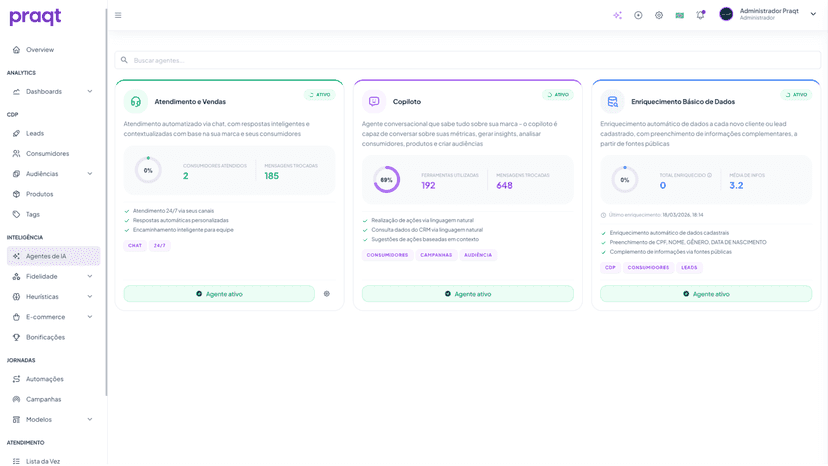Viewport: 828px width, 466px height.
Task: Open the notifications bell icon
Action: [700, 15]
